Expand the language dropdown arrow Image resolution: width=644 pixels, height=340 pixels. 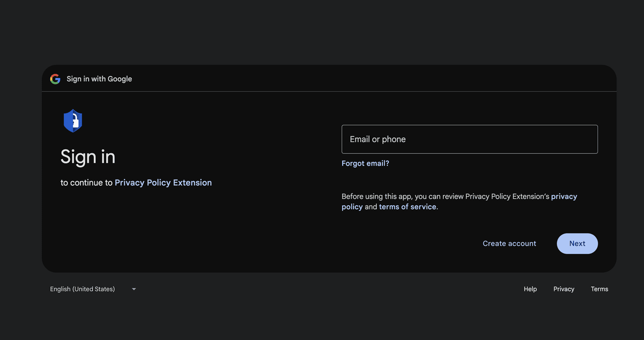[134, 289]
